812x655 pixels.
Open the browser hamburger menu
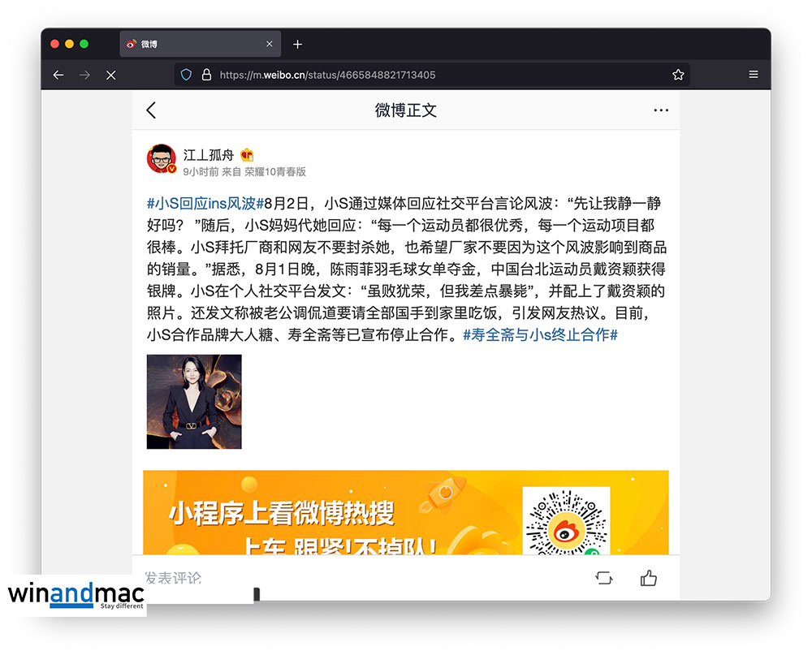[754, 75]
